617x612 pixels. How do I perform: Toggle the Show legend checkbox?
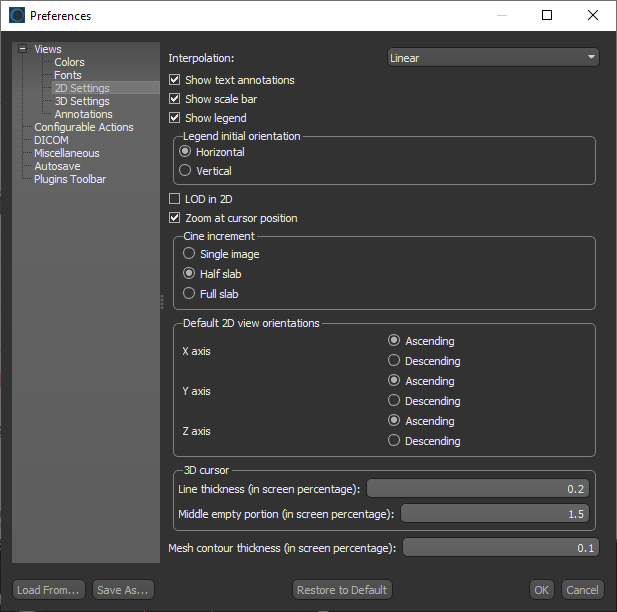(176, 118)
